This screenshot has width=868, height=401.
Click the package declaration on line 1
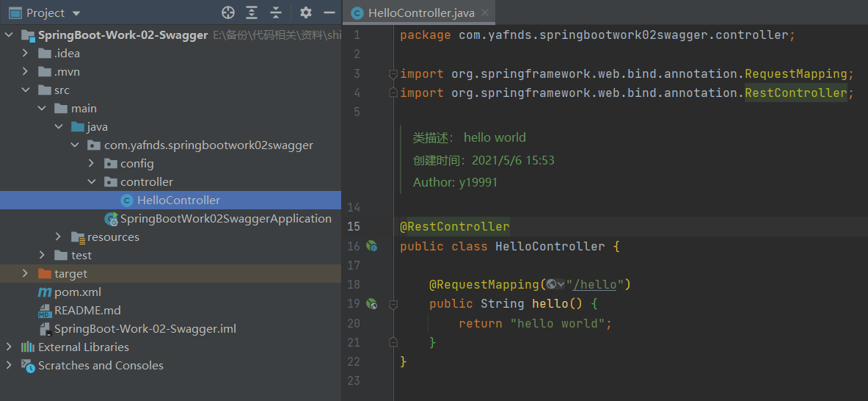(x=597, y=35)
